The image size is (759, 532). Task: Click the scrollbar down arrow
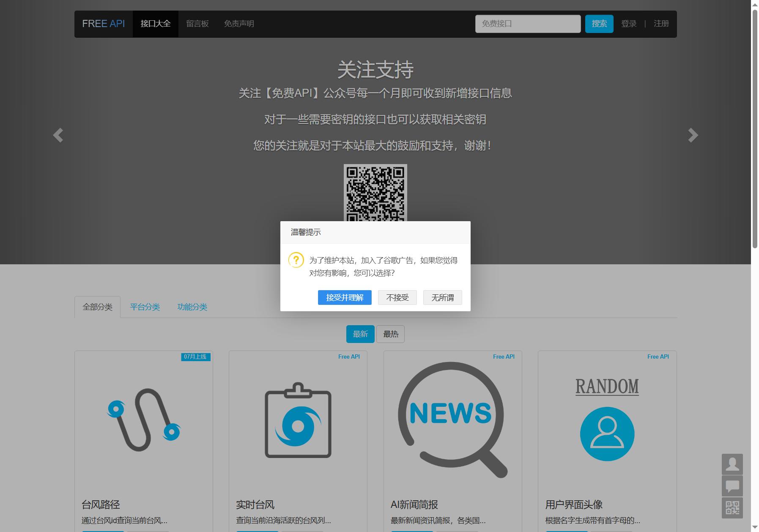point(755,528)
